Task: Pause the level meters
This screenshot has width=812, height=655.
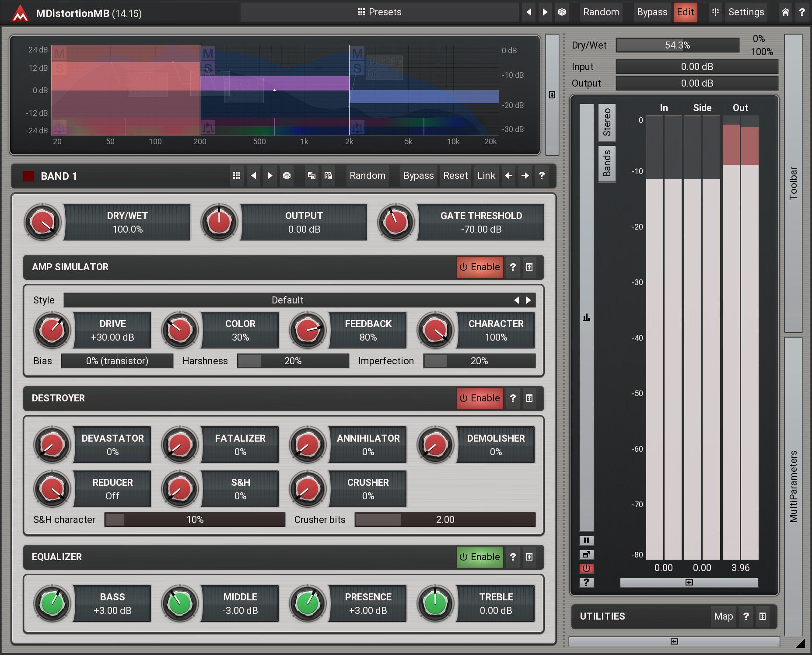Action: (586, 540)
